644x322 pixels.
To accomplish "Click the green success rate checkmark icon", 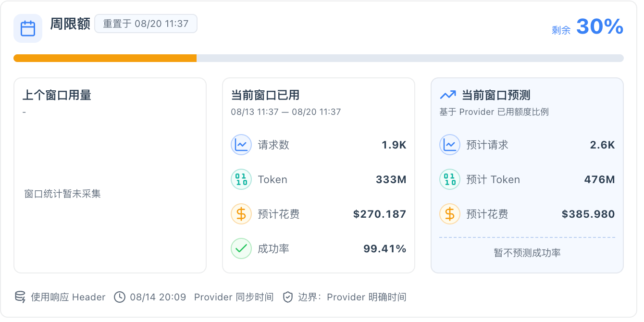I will tap(241, 248).
